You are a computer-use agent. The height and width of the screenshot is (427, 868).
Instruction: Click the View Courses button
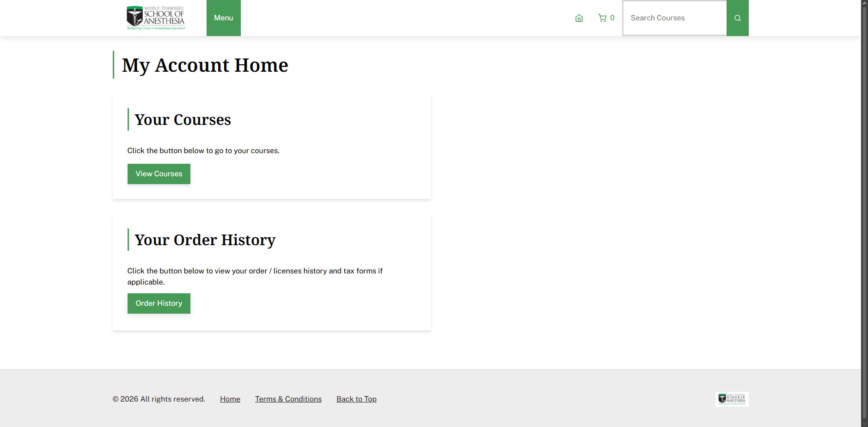coord(159,174)
